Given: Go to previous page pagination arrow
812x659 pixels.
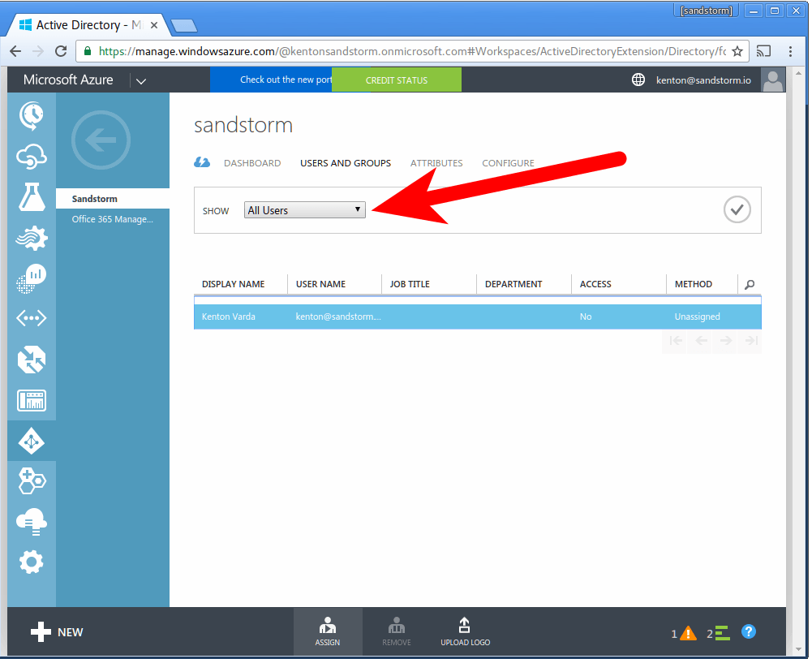Looking at the screenshot, I should point(701,341).
